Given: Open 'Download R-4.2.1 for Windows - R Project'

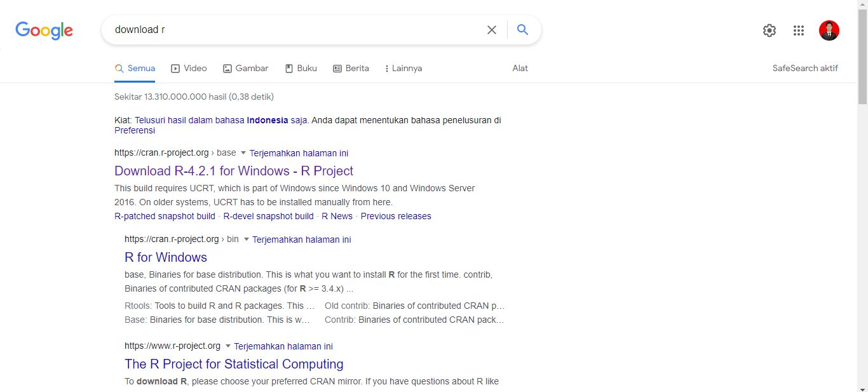Looking at the screenshot, I should [234, 171].
